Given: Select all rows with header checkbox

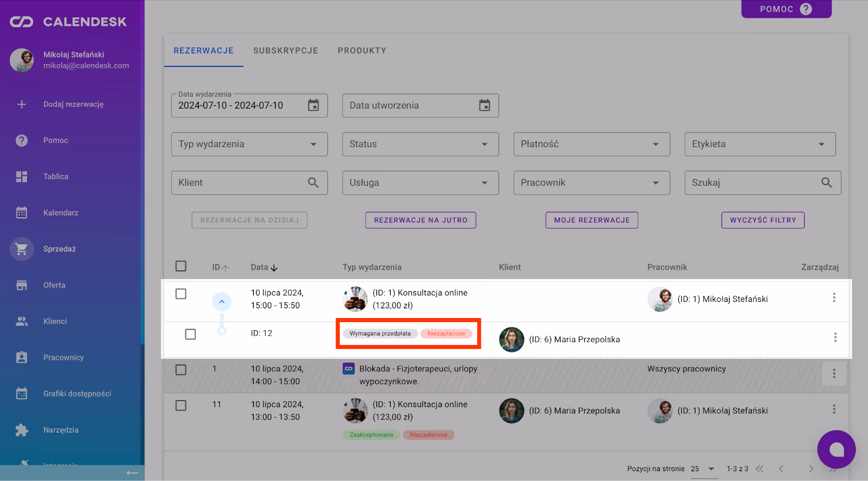Looking at the screenshot, I should tap(181, 266).
